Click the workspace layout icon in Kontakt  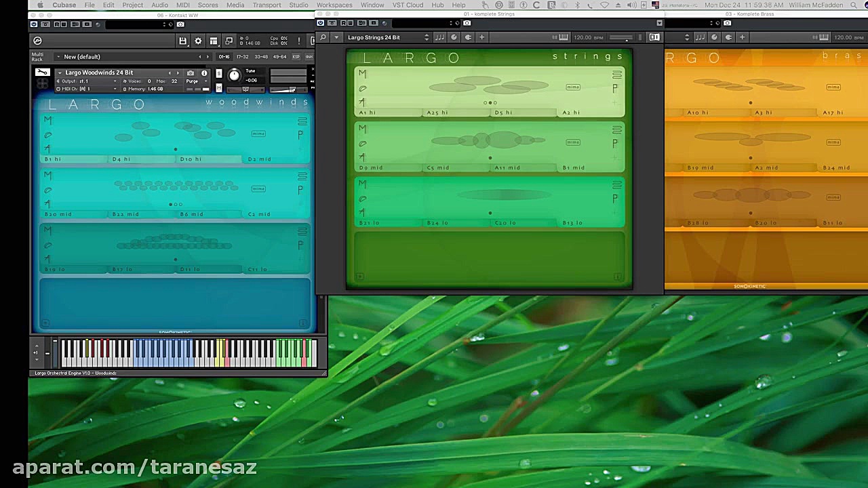coord(214,41)
